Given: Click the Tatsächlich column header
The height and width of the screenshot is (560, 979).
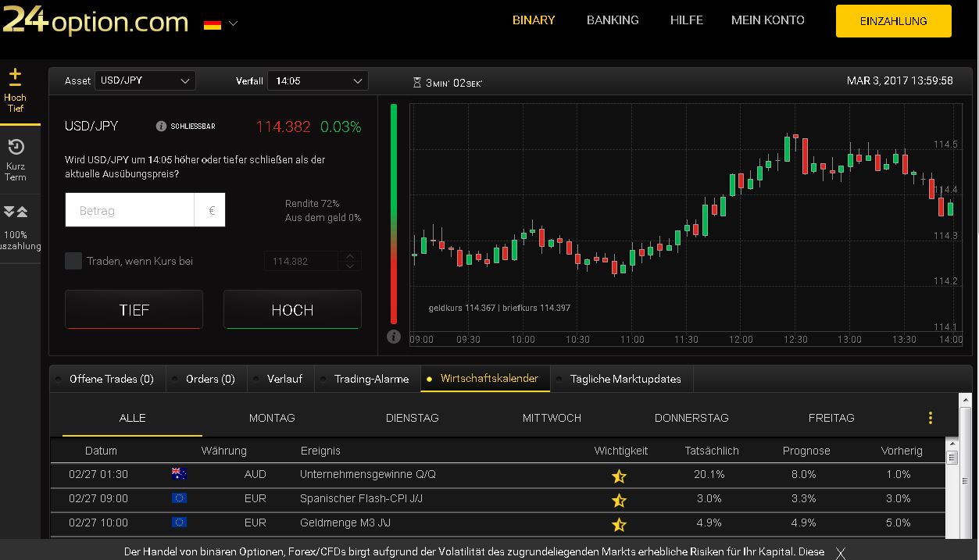Looking at the screenshot, I should pyautogui.click(x=711, y=451).
